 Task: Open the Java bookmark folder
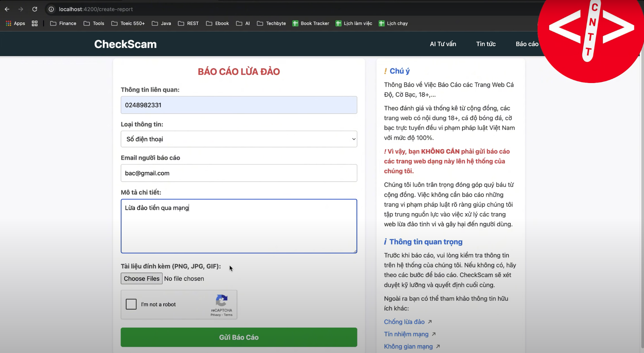(x=161, y=23)
